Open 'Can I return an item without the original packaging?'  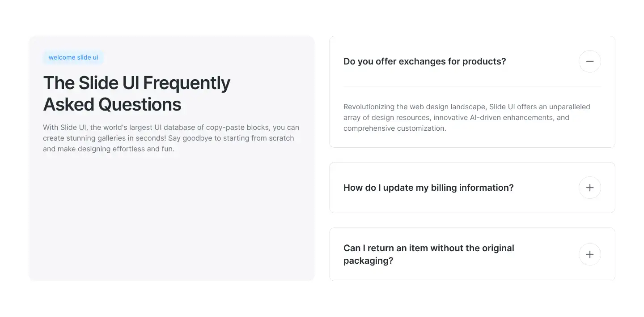coord(429,254)
